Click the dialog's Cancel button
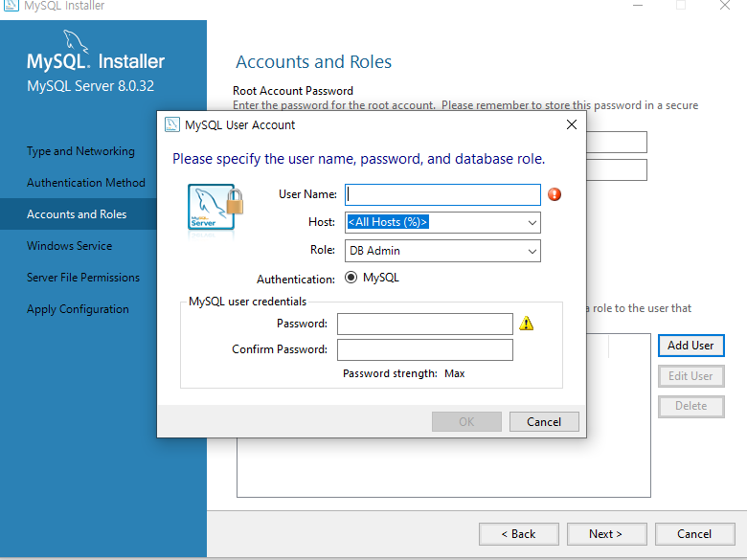747x560 pixels. tap(544, 422)
